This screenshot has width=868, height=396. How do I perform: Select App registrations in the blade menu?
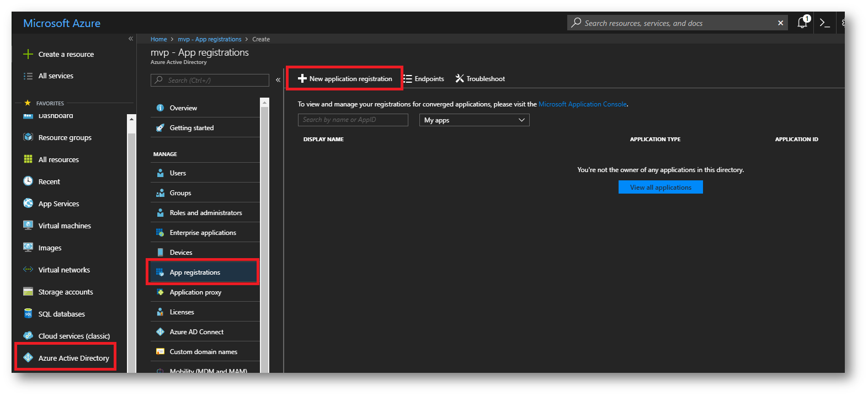click(x=205, y=272)
